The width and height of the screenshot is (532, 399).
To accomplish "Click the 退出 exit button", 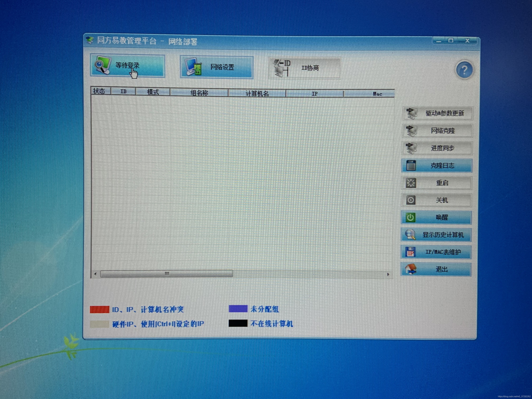I will tap(436, 269).
